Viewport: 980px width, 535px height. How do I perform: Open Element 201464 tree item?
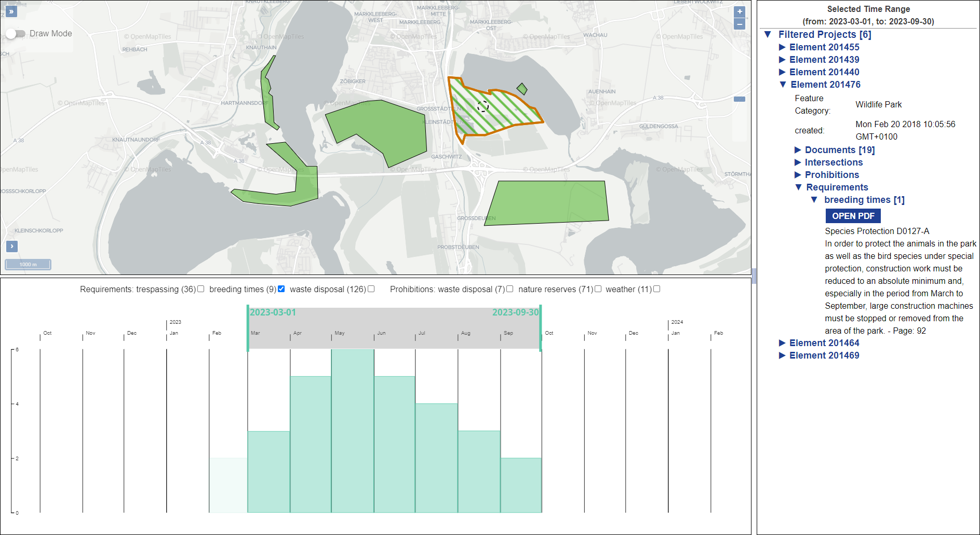pos(824,343)
